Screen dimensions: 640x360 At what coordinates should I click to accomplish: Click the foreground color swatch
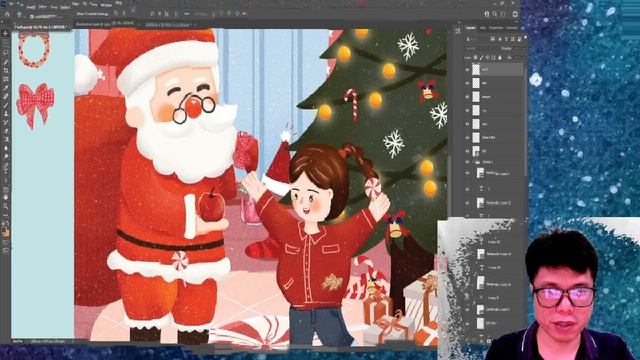[4, 231]
